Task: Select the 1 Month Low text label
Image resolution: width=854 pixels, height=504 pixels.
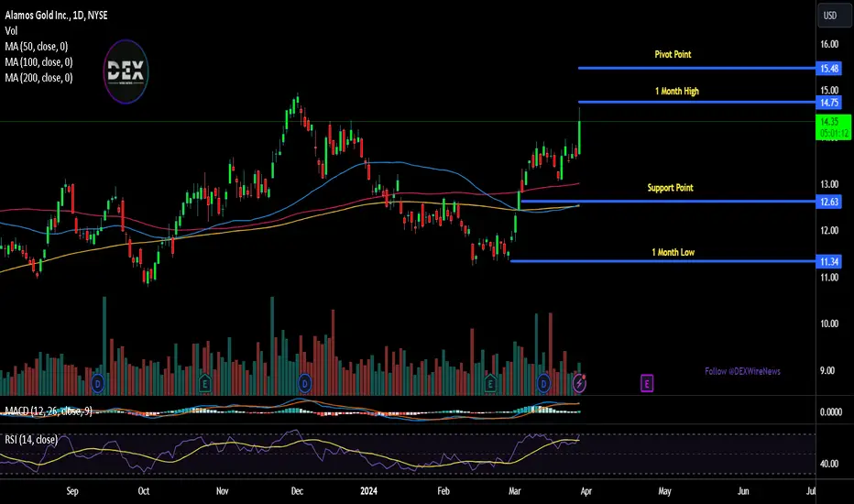Action: 673,252
